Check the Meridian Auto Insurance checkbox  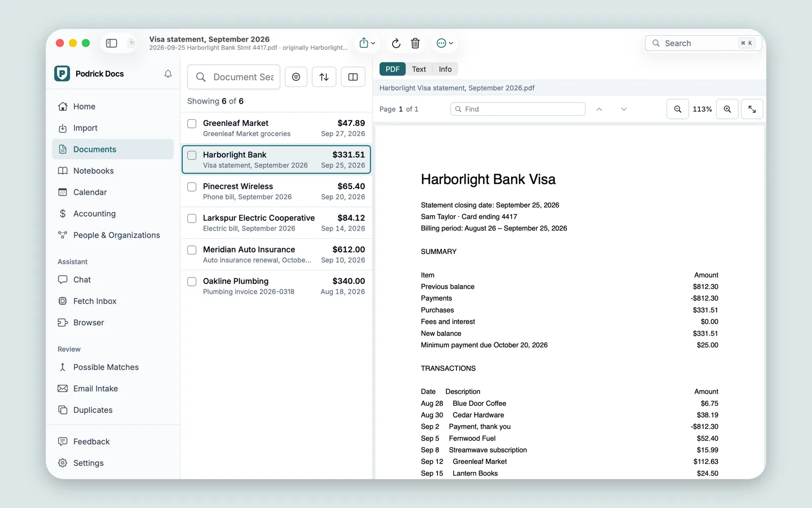[x=192, y=250]
